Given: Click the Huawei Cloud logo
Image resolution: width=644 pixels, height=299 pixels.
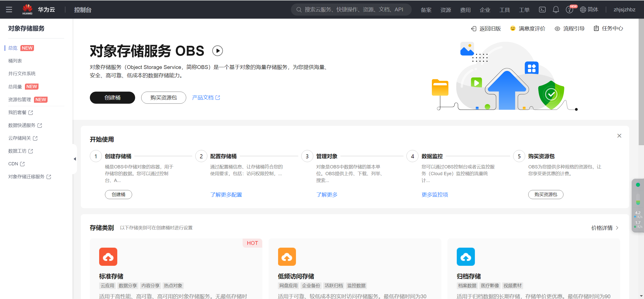Looking at the screenshot, I should point(27,9).
